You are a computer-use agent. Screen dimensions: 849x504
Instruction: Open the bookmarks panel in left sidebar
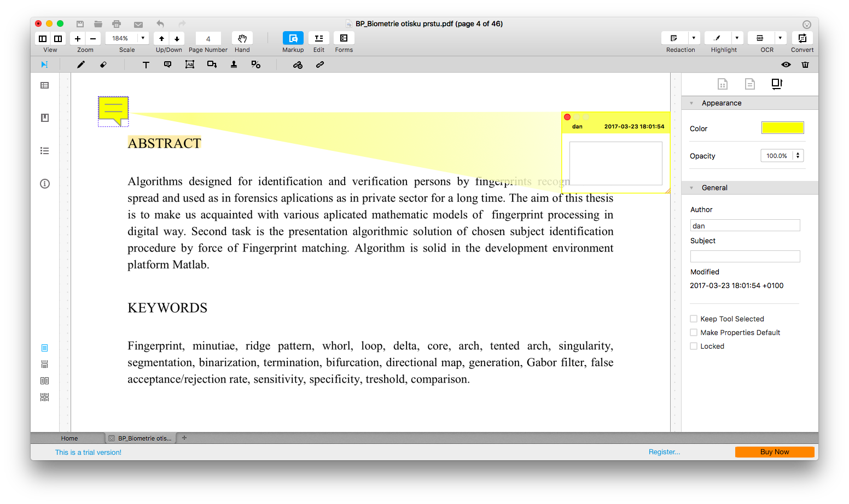point(45,118)
